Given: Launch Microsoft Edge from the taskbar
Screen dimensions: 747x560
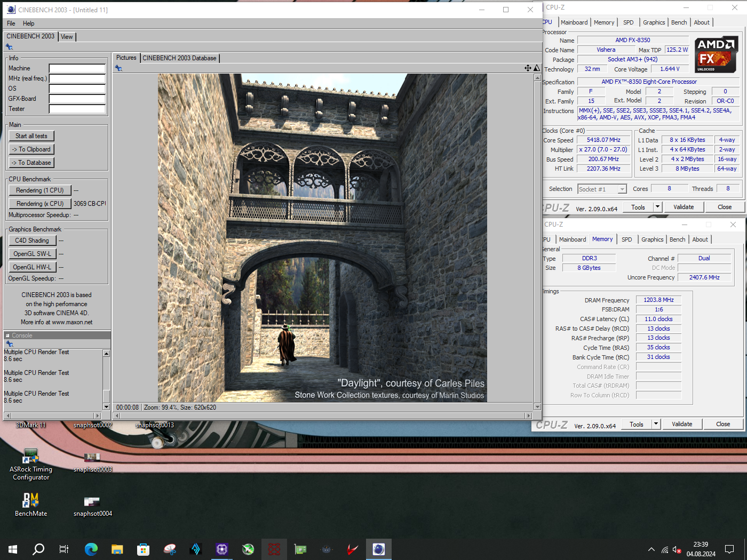Looking at the screenshot, I should click(x=91, y=549).
